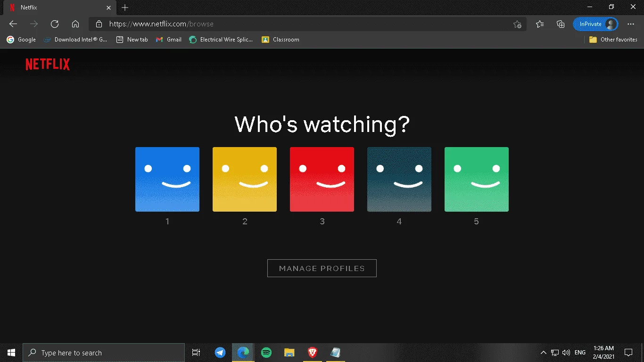The width and height of the screenshot is (644, 362).
Task: Open the Gmail bookmark
Action: click(x=169, y=40)
